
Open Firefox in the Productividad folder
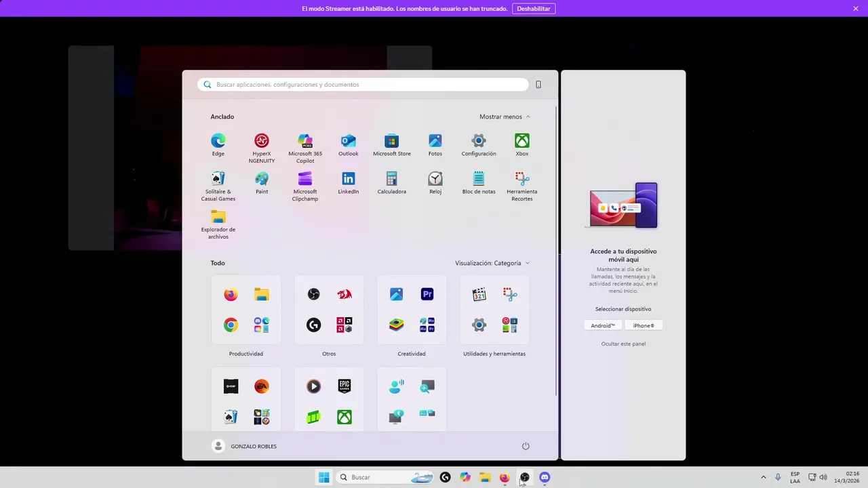click(231, 294)
